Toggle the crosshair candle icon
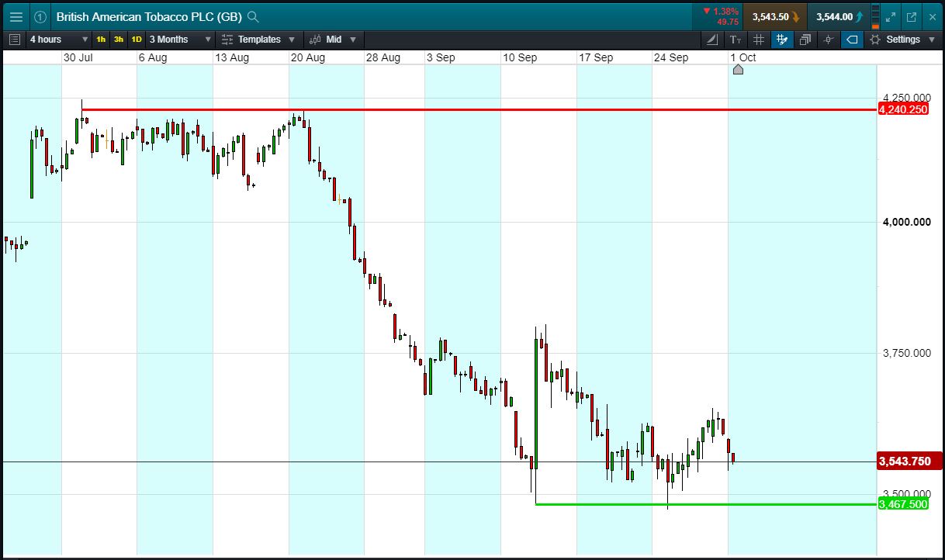 (x=829, y=40)
